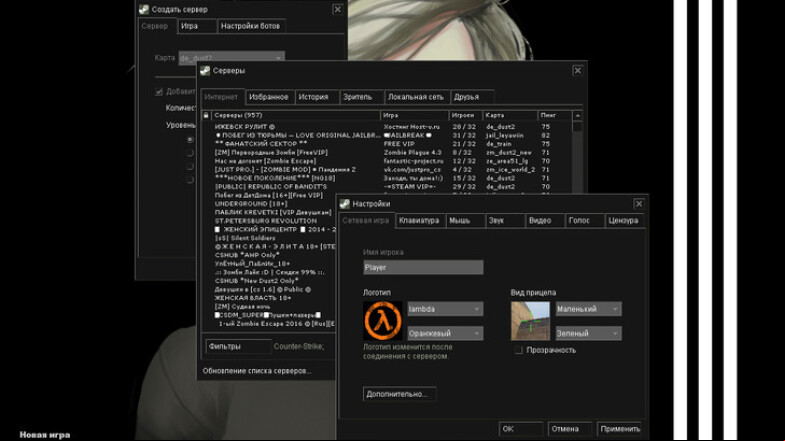The height and width of the screenshot is (441, 785).
Task: Select the ИЖЕВСК РУЛИТ server row
Action: [x=386, y=127]
